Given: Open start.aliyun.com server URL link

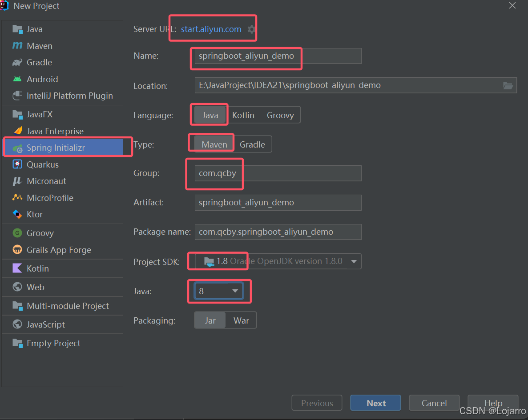Looking at the screenshot, I should [x=211, y=29].
